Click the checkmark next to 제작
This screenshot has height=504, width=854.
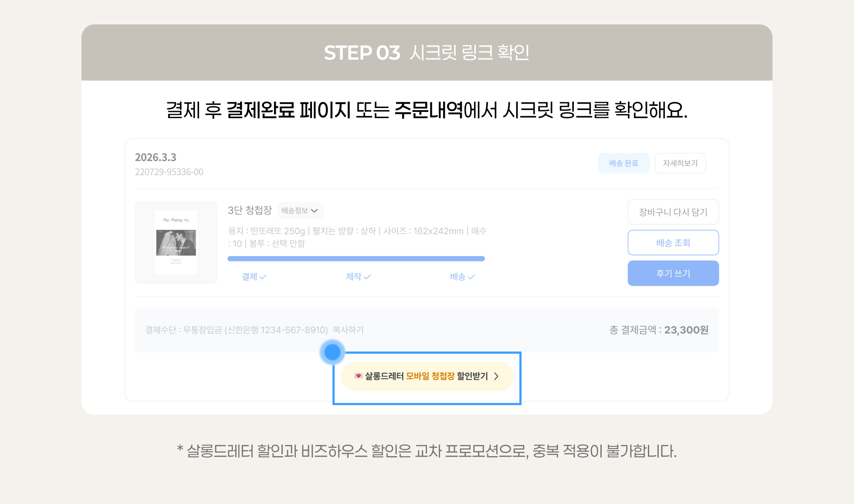click(367, 277)
